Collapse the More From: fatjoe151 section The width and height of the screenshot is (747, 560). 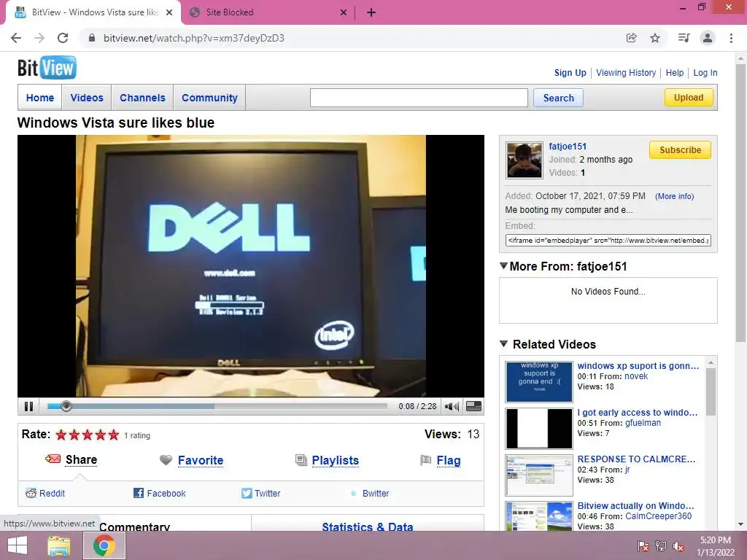pyautogui.click(x=503, y=265)
